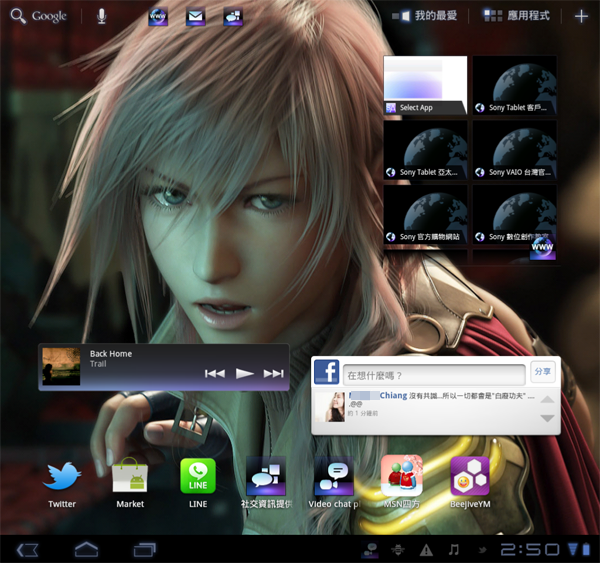Open the recent apps button

(145, 550)
